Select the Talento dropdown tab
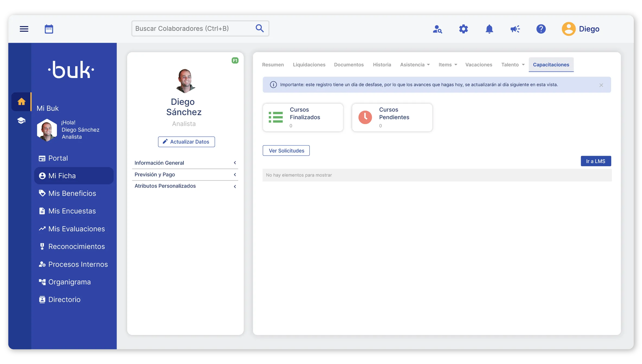Image resolution: width=642 pixels, height=364 pixels. 513,64
